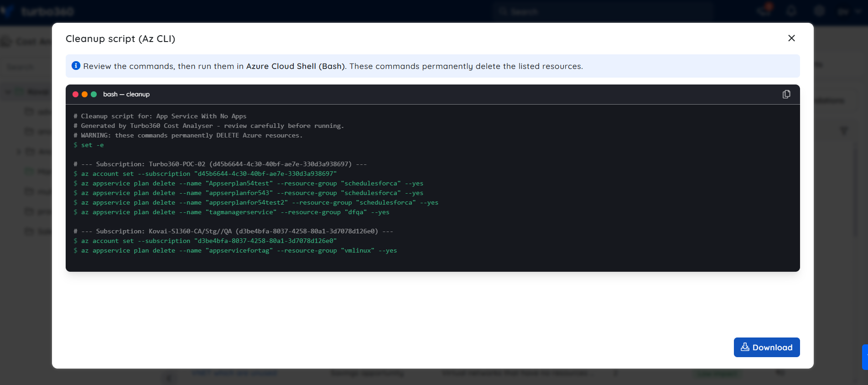Select the delete command for appserplanfor54test2
Image resolution: width=868 pixels, height=385 pixels.
(256, 202)
